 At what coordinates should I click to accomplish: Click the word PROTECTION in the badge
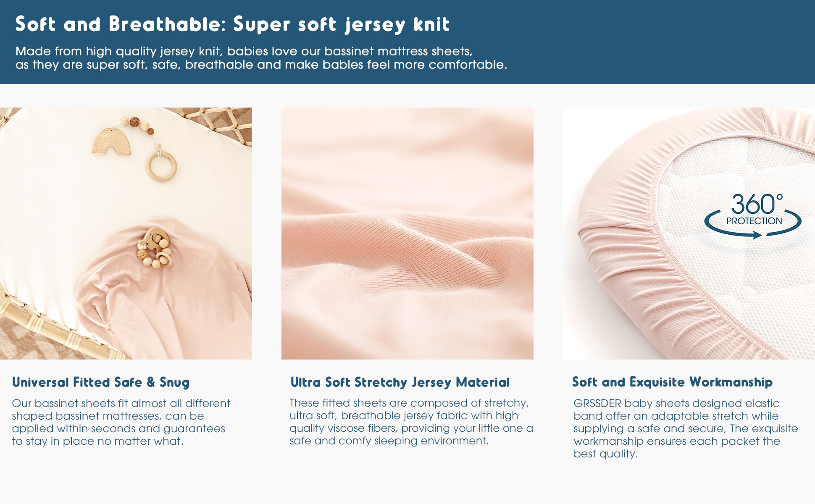754,221
